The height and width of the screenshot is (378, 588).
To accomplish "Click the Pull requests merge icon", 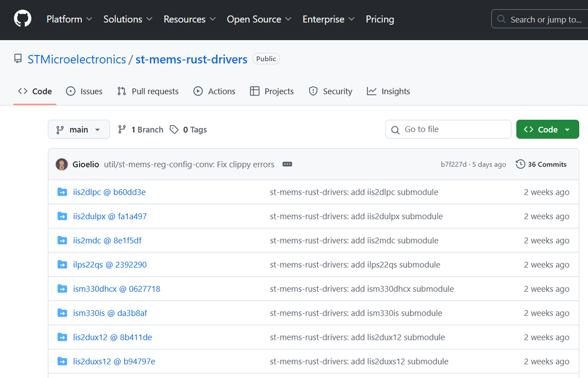I will (122, 91).
